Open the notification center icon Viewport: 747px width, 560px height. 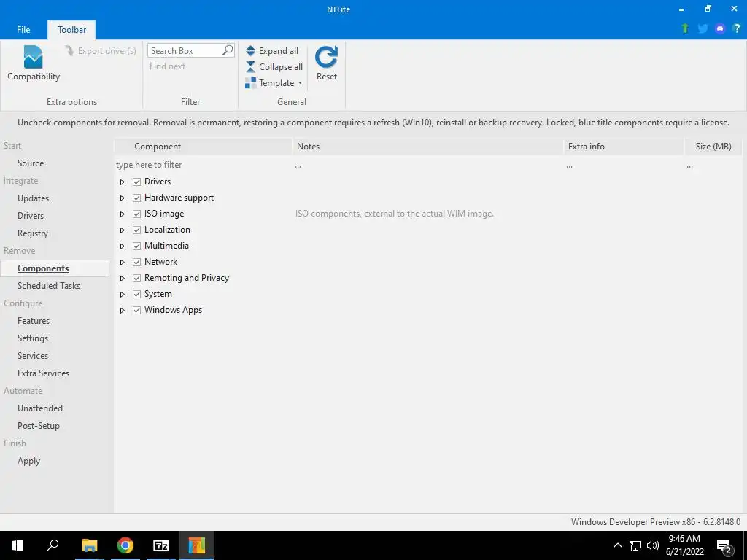click(x=724, y=547)
